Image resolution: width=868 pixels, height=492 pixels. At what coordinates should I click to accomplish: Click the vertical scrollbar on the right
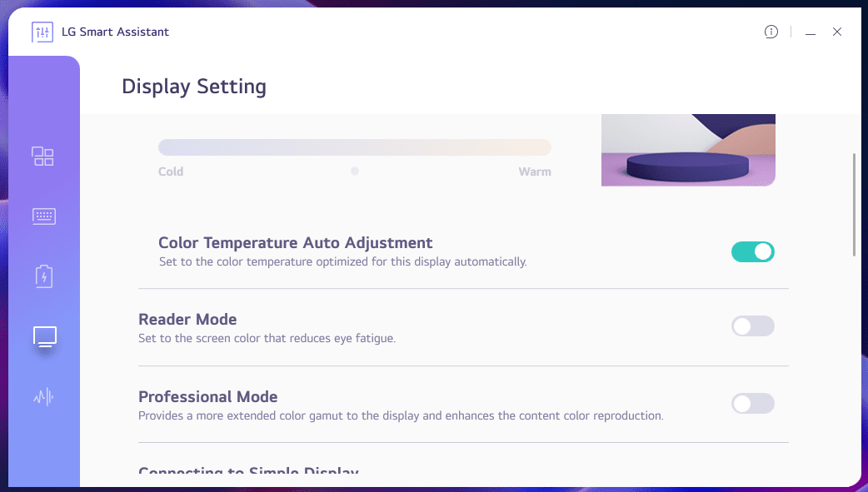[x=855, y=205]
